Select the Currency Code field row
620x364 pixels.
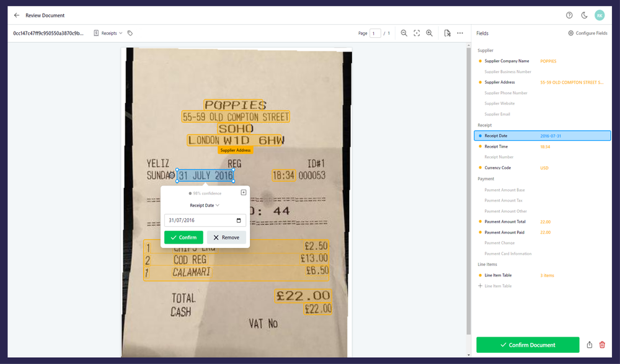coord(542,168)
